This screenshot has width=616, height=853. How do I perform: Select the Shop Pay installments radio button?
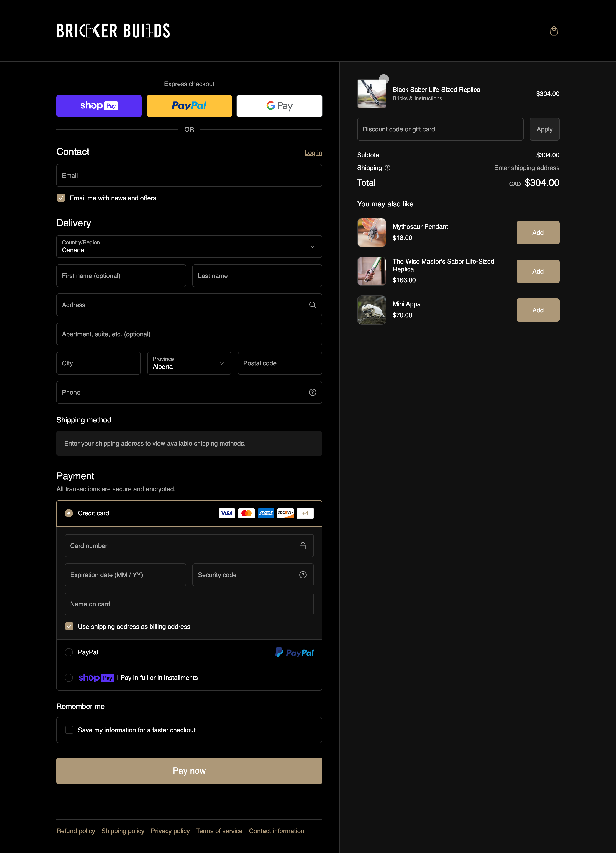pyautogui.click(x=69, y=678)
